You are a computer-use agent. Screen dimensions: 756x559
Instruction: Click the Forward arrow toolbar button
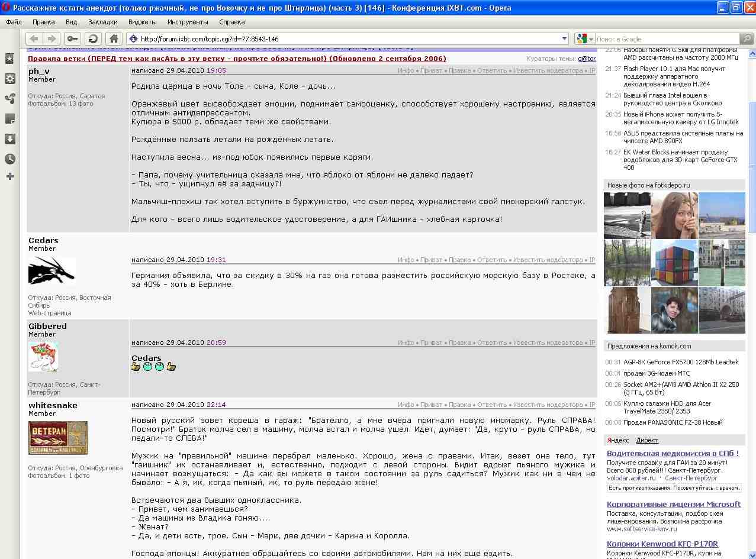[x=52, y=39]
